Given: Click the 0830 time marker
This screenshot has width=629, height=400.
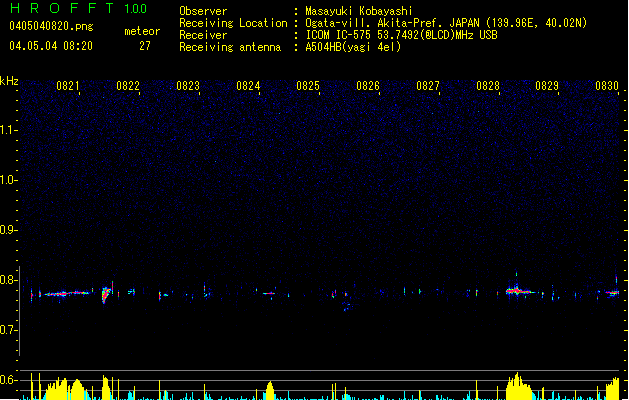Looking at the screenshot, I should click(x=607, y=86).
